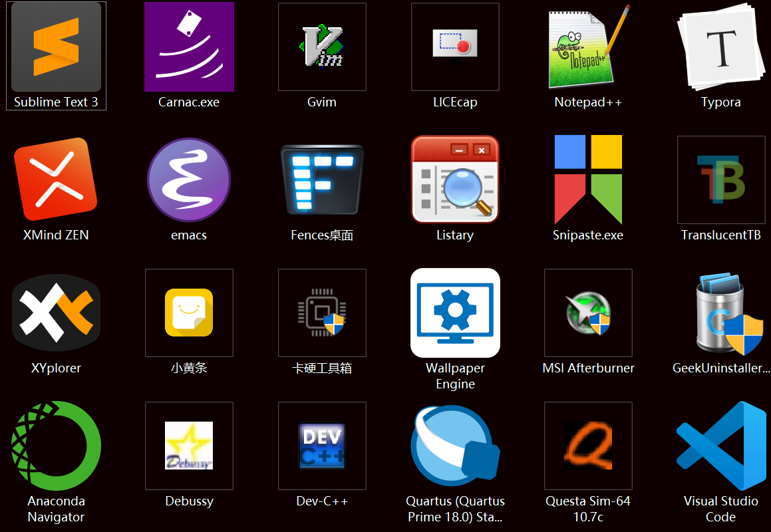Select the TranslucentTB icon

click(721, 180)
